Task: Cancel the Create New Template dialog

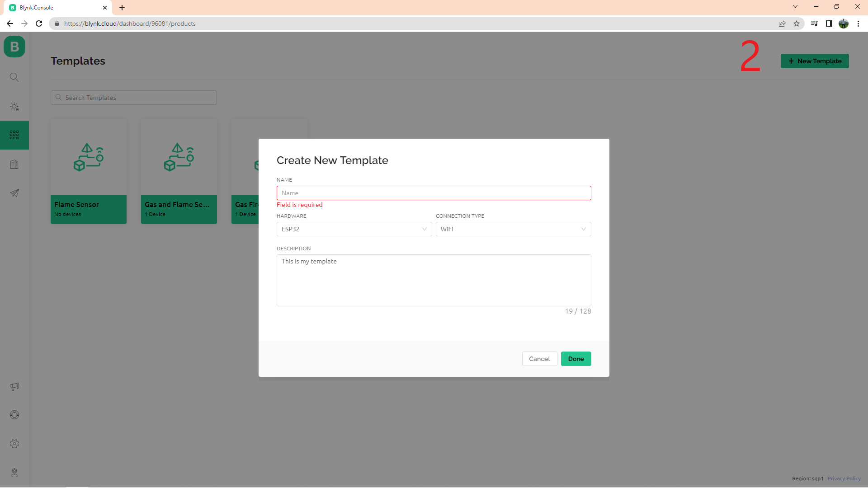Action: pos(539,359)
